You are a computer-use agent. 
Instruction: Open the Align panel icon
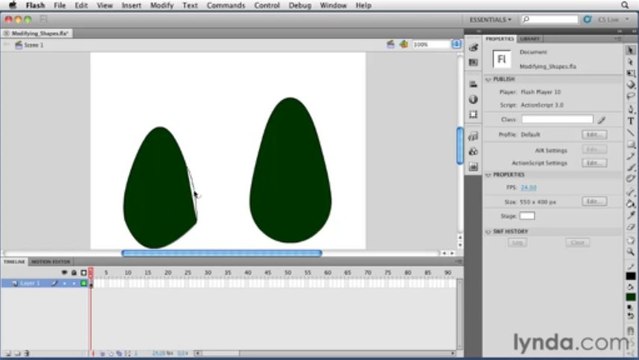(473, 84)
